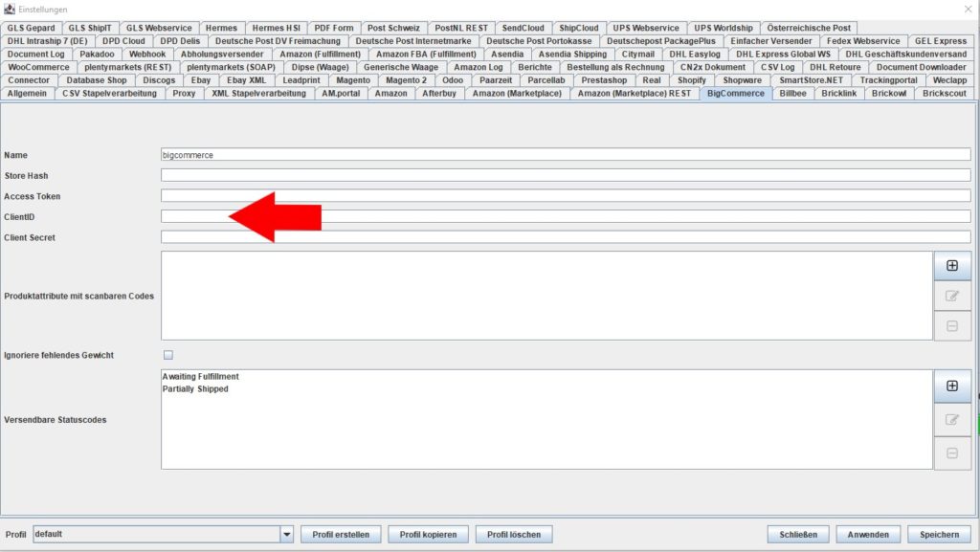The height and width of the screenshot is (552, 980).
Task: Open the Shopware tab
Action: (742, 80)
